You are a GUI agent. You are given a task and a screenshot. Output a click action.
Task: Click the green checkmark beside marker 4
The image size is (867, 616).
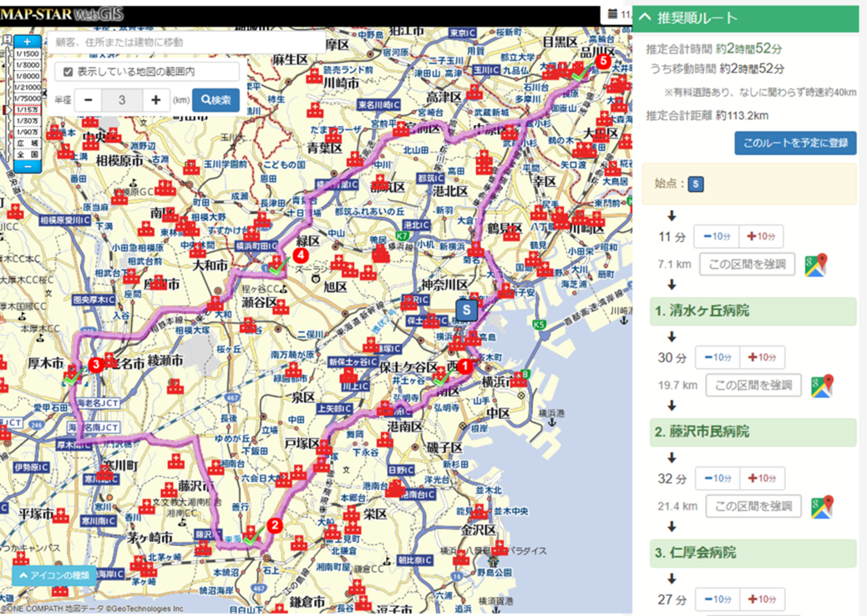279,265
